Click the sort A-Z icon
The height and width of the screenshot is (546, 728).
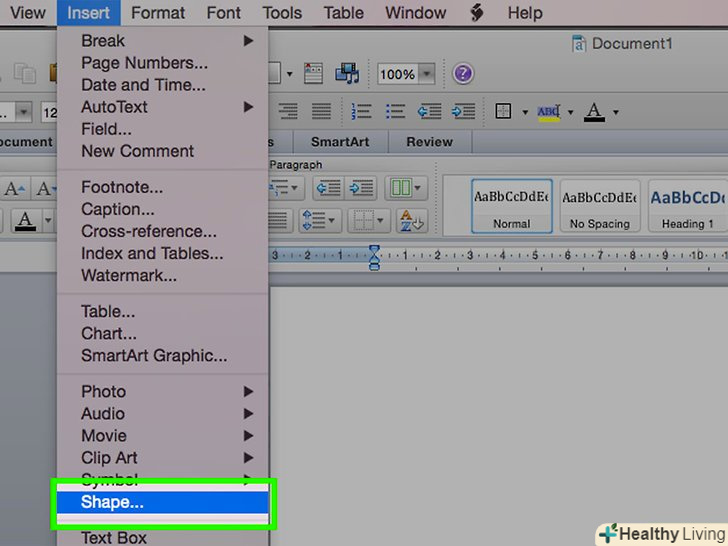point(409,220)
